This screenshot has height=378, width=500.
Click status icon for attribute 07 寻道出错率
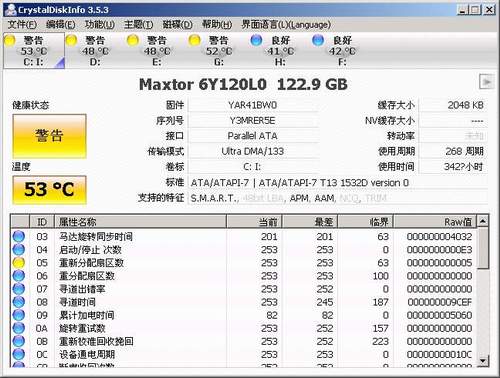point(19,289)
